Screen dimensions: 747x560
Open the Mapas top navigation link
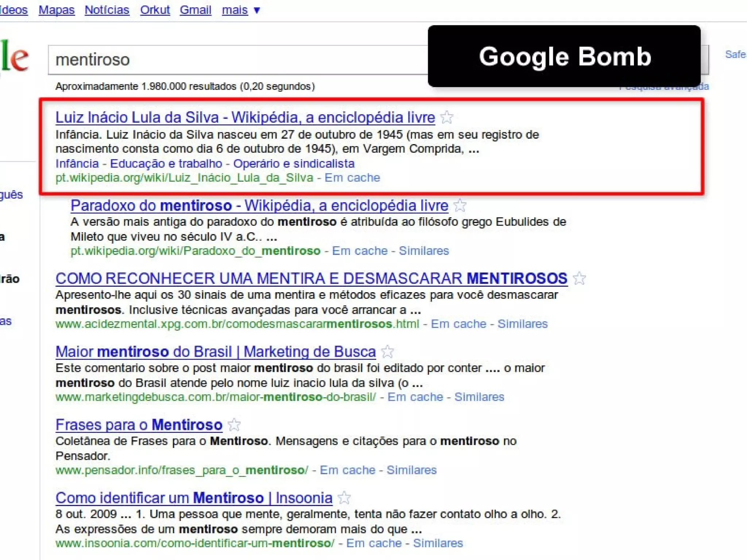coord(57,10)
